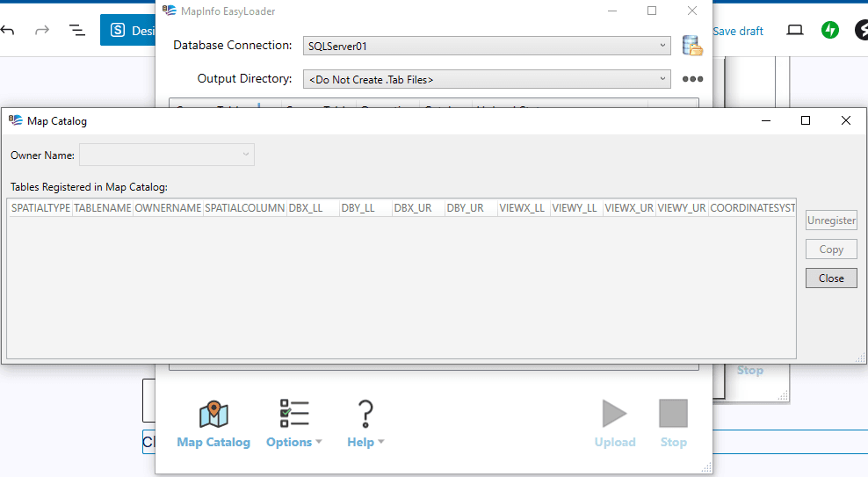868x477 pixels.
Task: Open the Owner Name combo box
Action: point(167,155)
